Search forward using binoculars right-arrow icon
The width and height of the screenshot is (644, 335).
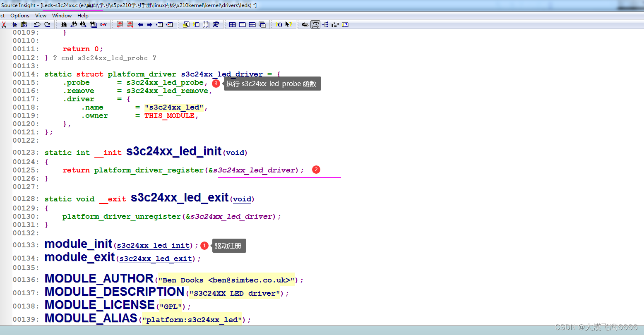tap(83, 24)
